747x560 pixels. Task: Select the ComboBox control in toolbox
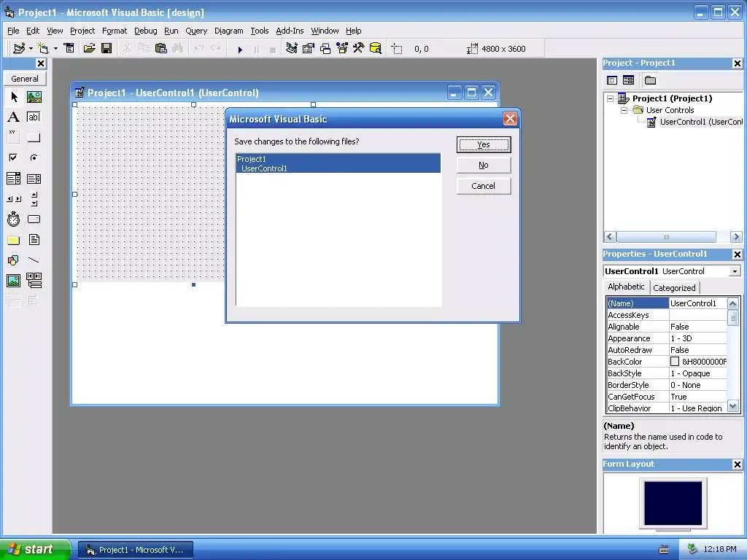point(14,179)
